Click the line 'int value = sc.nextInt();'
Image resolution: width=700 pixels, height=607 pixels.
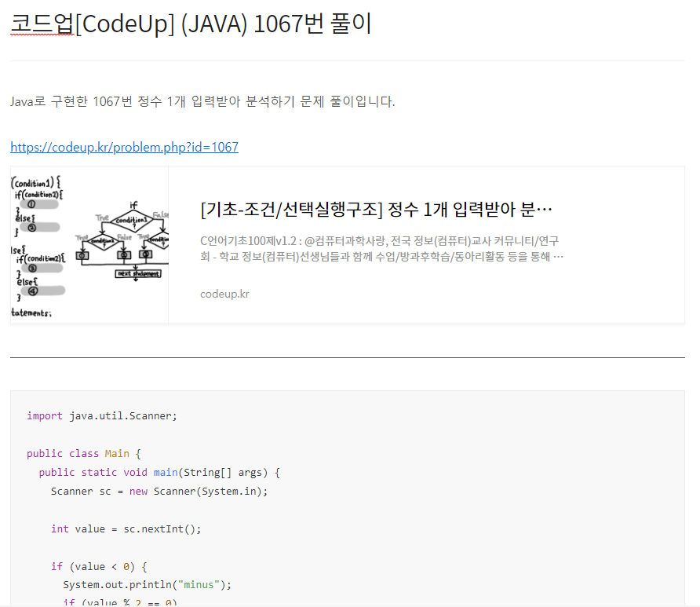(126, 528)
